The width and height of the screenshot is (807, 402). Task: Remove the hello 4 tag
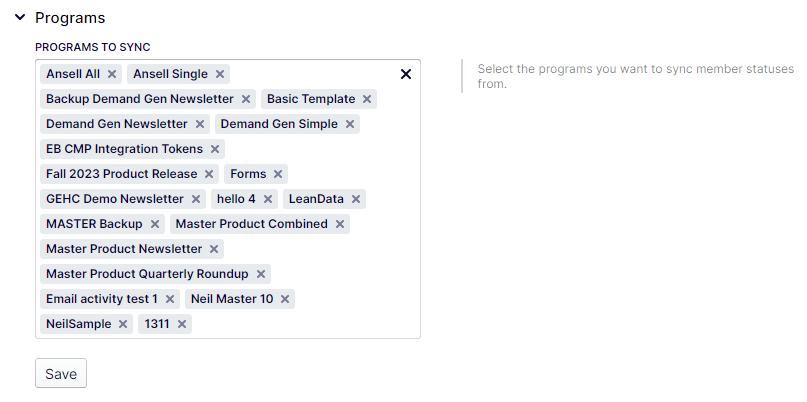268,199
